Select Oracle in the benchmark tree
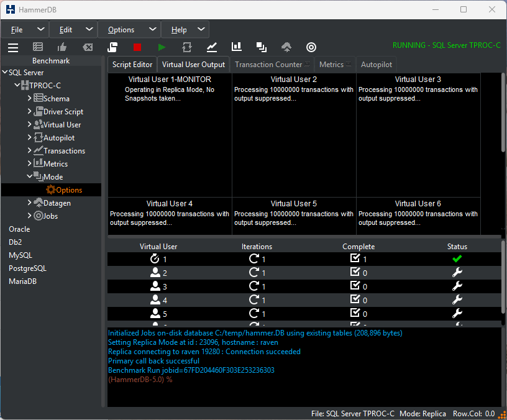 tap(19, 229)
